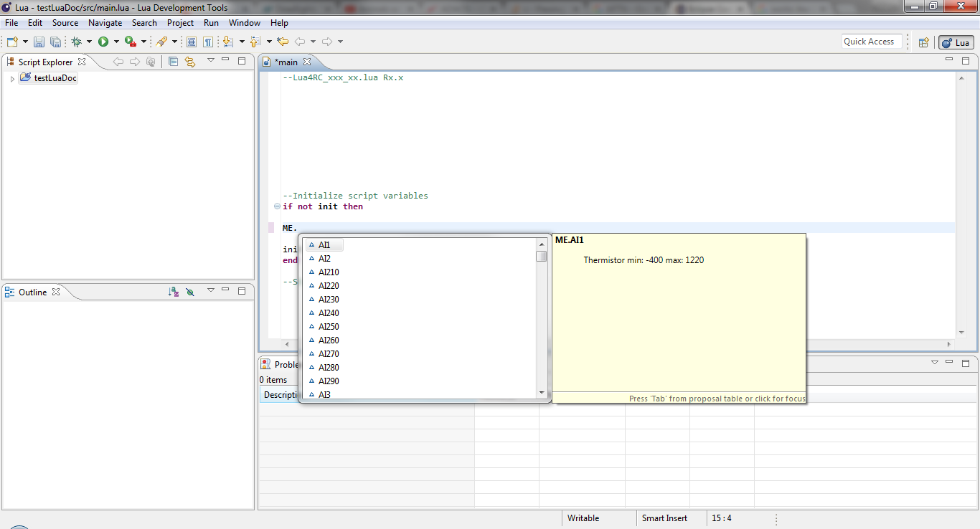Open the Search menu
Viewport: 980px width, 529px height.
click(x=144, y=23)
